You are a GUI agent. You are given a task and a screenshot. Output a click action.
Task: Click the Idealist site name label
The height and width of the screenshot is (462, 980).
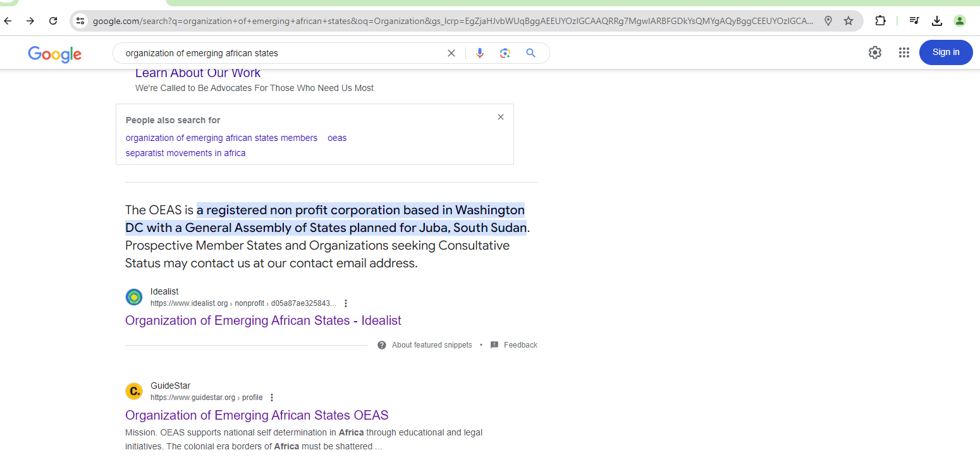[164, 291]
